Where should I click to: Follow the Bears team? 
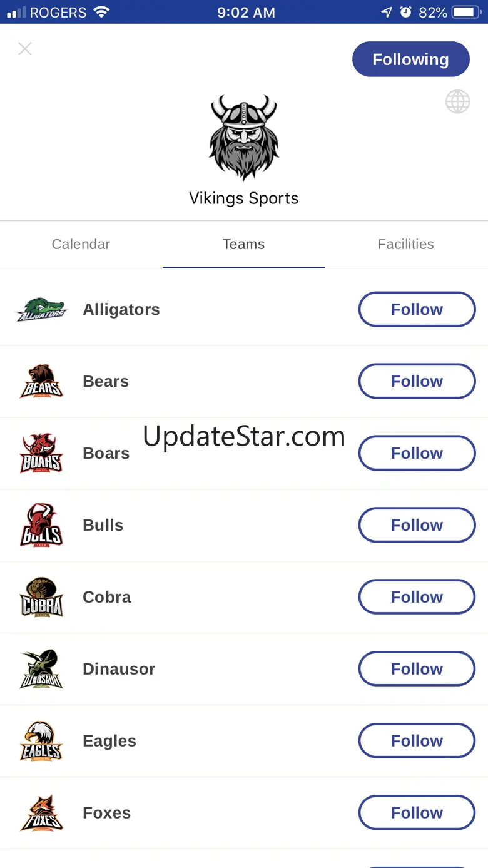click(x=417, y=381)
